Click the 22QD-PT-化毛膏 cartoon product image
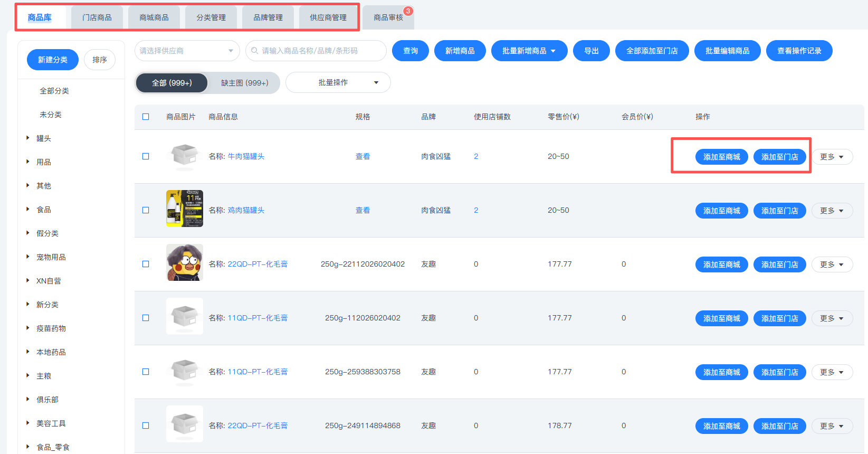 184,262
